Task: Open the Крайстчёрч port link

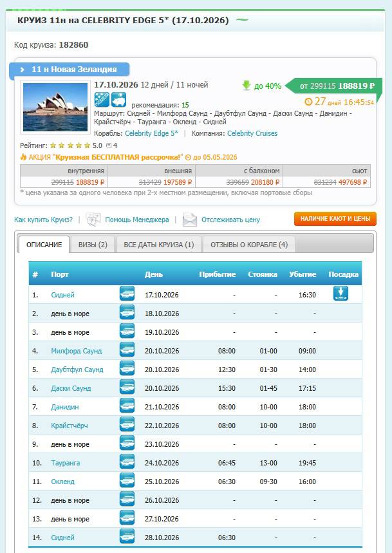Action: tap(70, 426)
